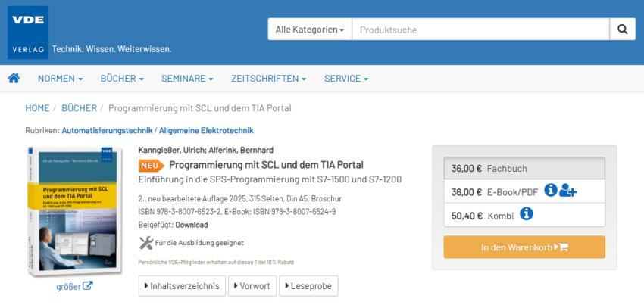Open the Alle Kategorien dropdown
The image size is (644, 308).
coord(310,30)
